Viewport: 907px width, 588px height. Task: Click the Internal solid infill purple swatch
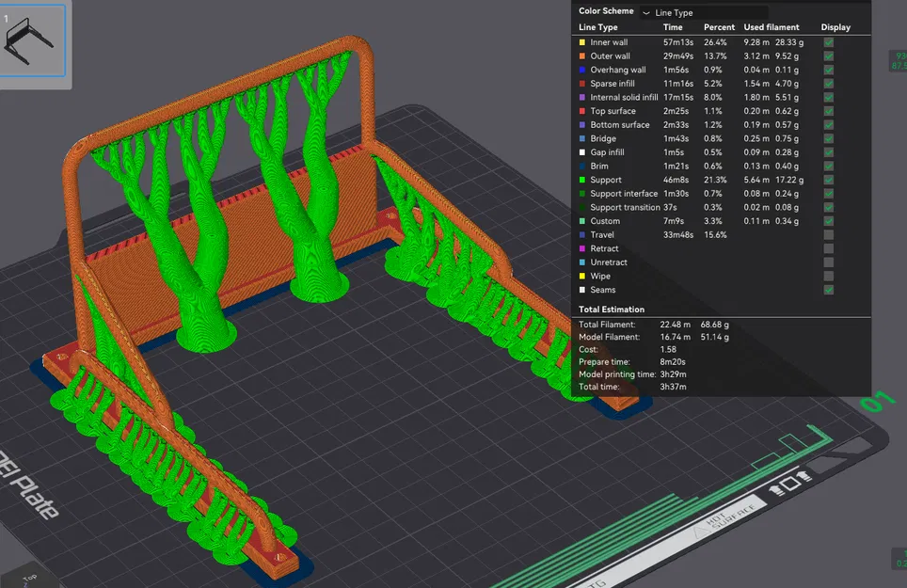coord(581,97)
